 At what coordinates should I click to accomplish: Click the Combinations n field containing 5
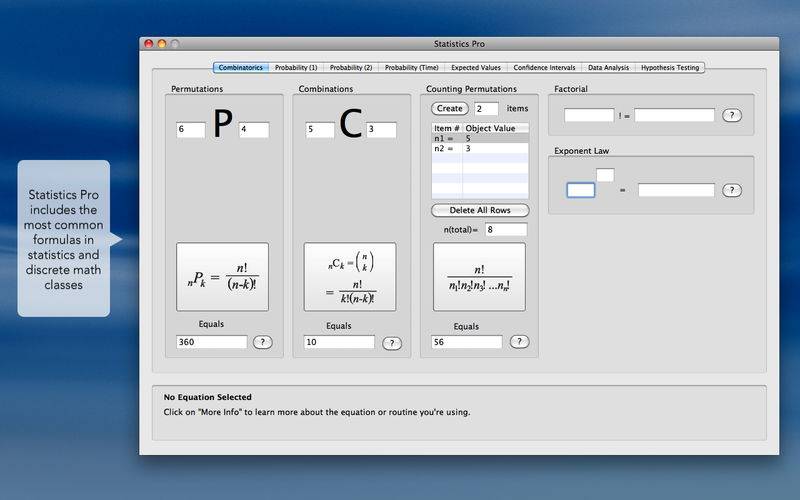(x=320, y=130)
